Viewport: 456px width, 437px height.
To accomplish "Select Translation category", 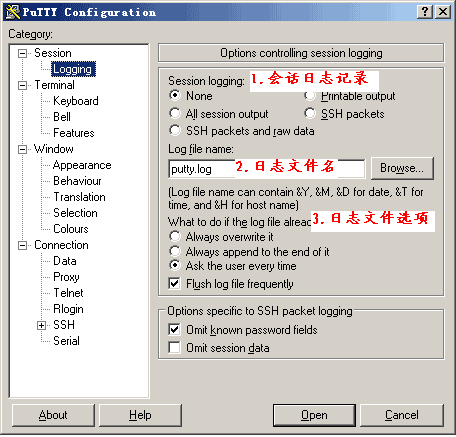I will (79, 197).
